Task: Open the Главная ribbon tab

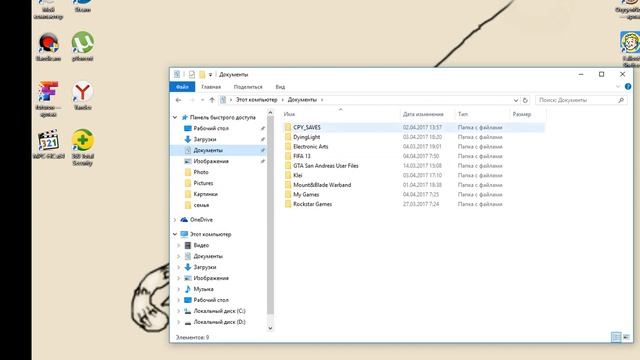Action: pyautogui.click(x=211, y=87)
